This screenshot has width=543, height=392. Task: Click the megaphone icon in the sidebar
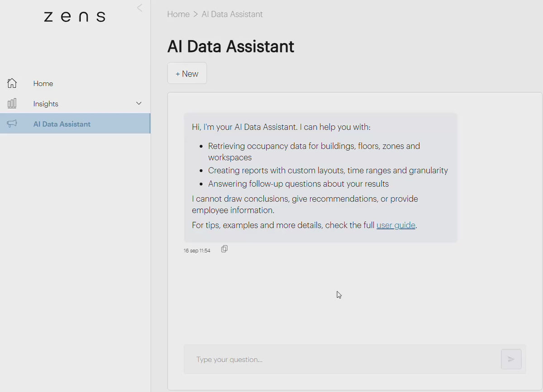[x=12, y=124]
